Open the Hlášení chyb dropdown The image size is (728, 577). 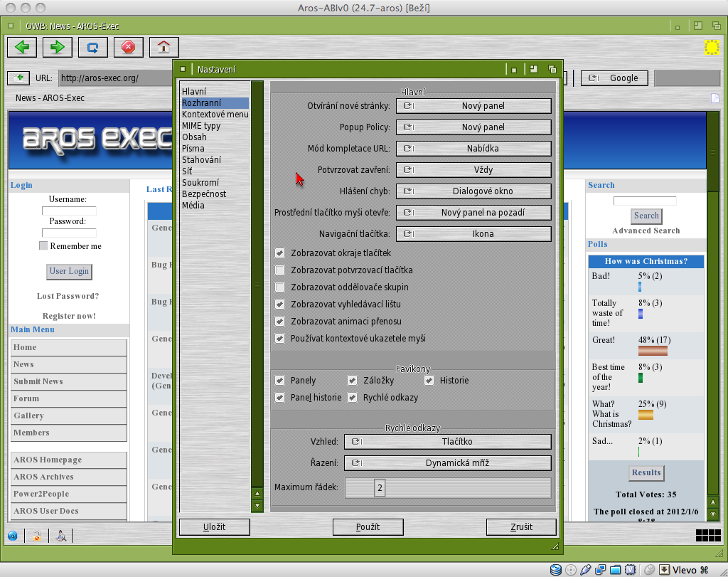[473, 191]
